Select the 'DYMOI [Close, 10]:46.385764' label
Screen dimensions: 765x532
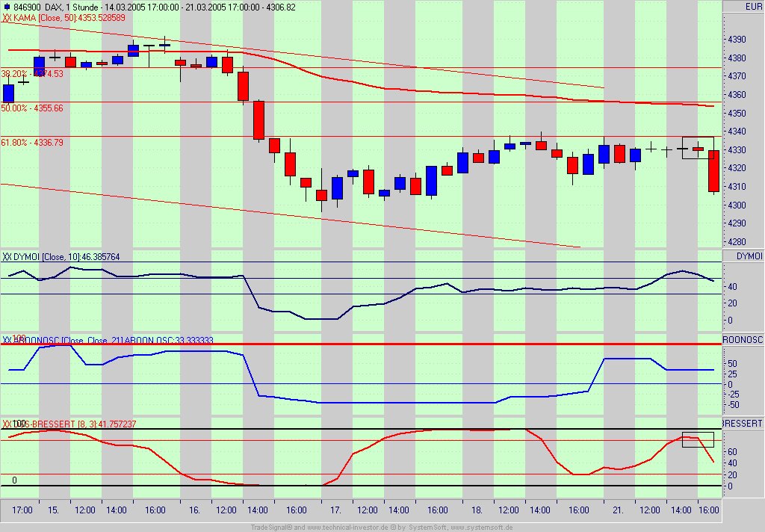(66, 257)
